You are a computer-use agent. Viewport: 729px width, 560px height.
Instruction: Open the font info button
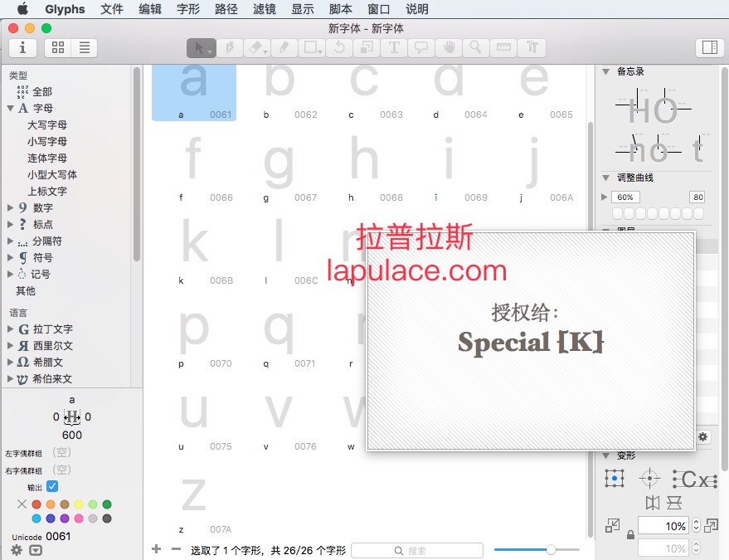[x=22, y=48]
